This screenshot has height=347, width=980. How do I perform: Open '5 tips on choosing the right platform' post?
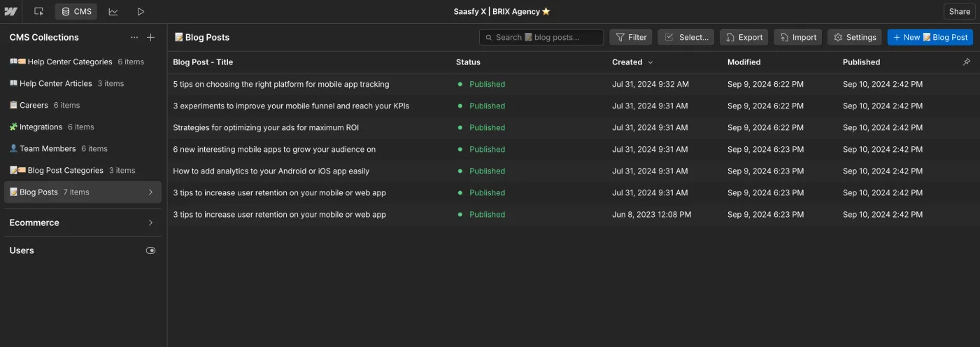281,84
